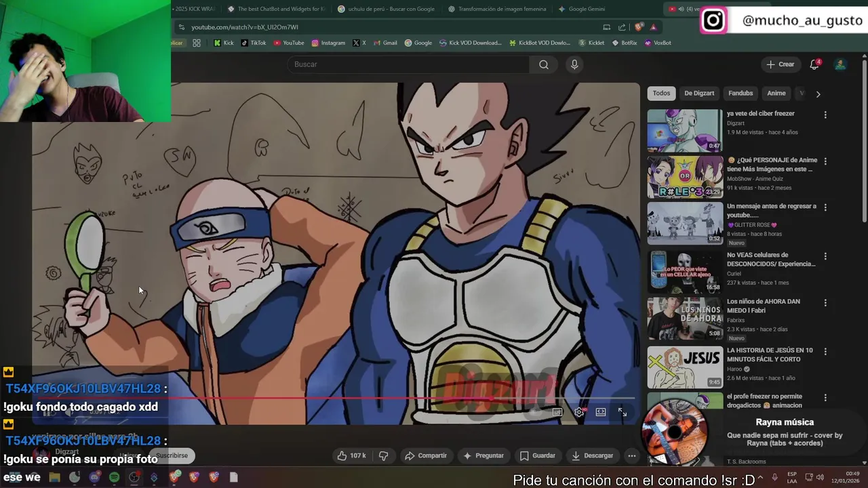Click the Brave Rewards triangle icon

[x=653, y=27]
